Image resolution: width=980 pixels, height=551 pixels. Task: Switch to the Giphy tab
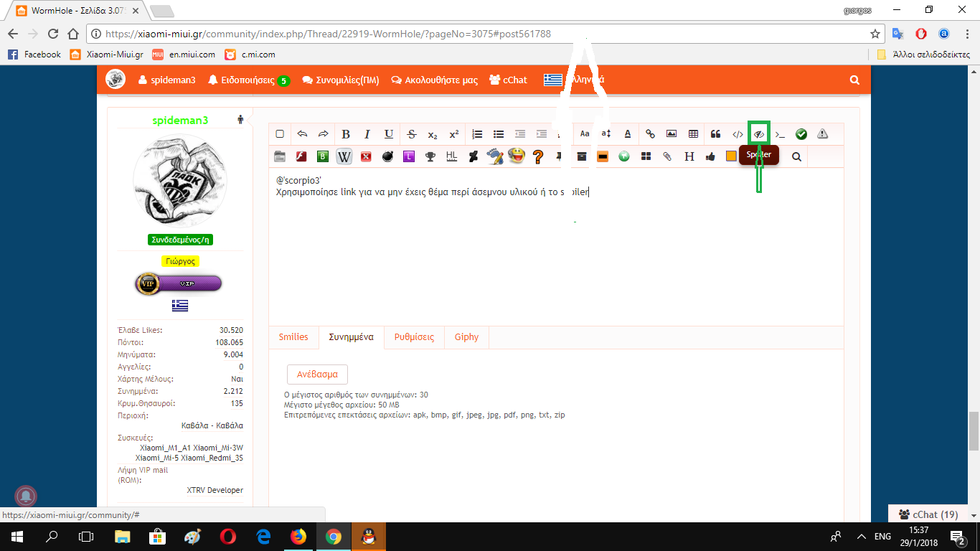point(466,337)
